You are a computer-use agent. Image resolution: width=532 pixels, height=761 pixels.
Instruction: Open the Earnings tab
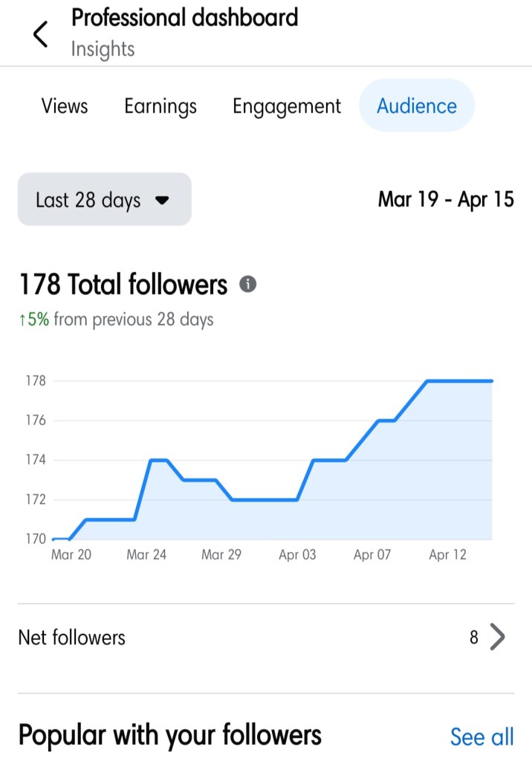(x=160, y=106)
